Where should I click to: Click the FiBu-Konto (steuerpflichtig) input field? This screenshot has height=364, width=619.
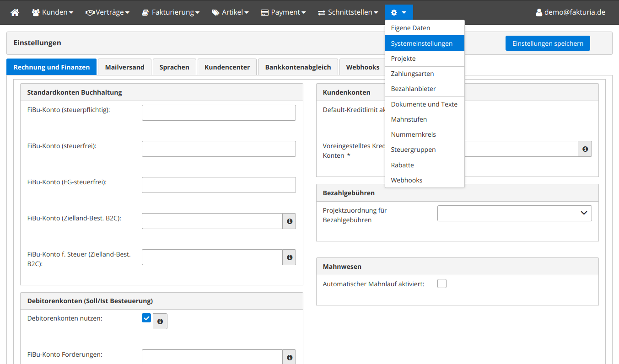[x=219, y=112]
